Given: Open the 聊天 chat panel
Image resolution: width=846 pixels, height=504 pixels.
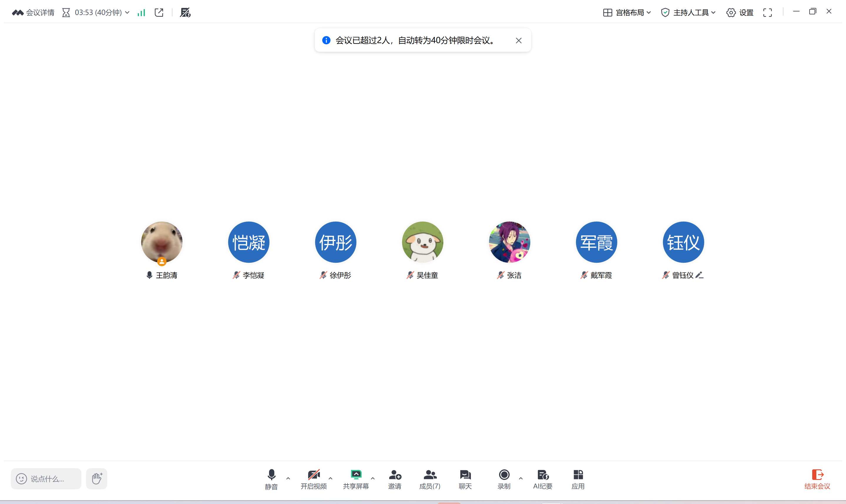Looking at the screenshot, I should pos(465,479).
